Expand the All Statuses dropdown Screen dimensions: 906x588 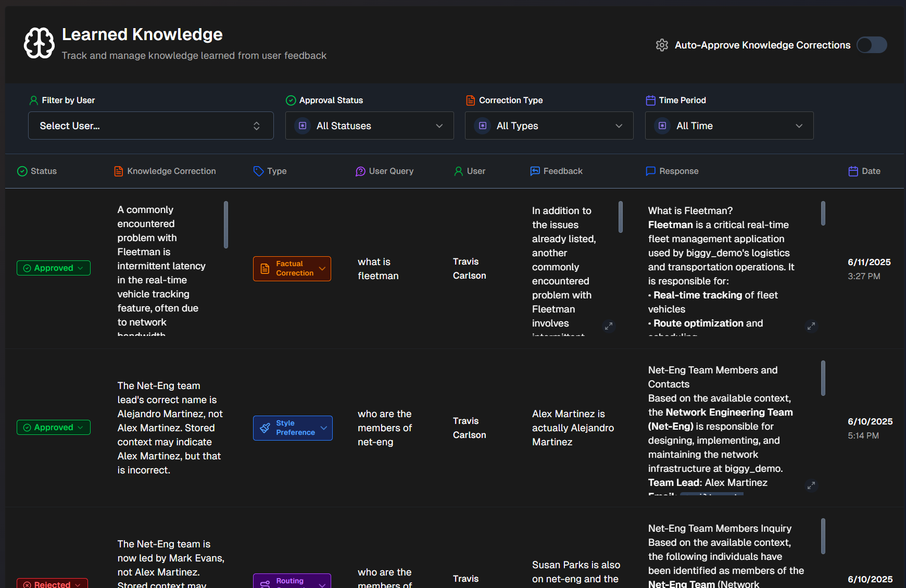point(369,126)
